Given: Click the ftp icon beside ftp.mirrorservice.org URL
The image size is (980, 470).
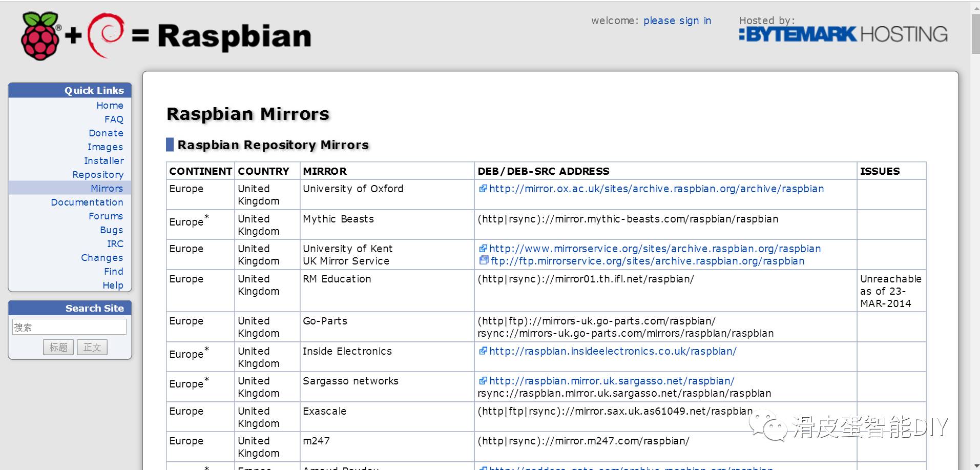Looking at the screenshot, I should click(484, 260).
